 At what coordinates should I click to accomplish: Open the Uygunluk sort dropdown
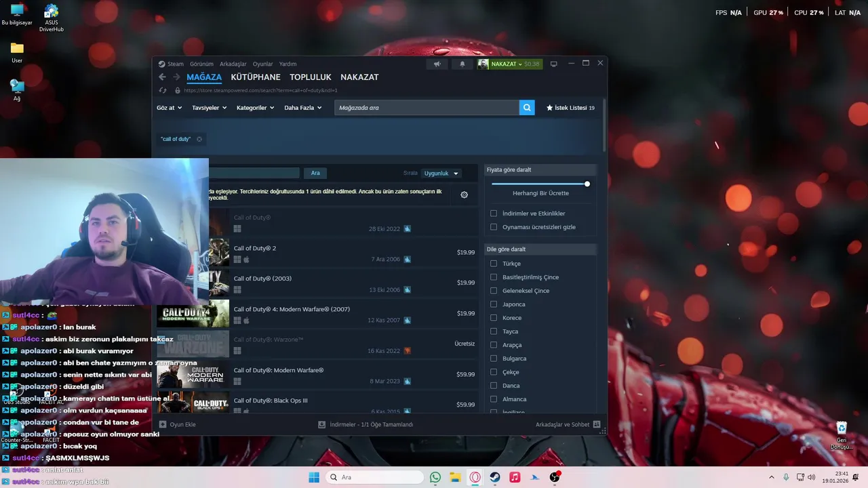click(x=441, y=174)
